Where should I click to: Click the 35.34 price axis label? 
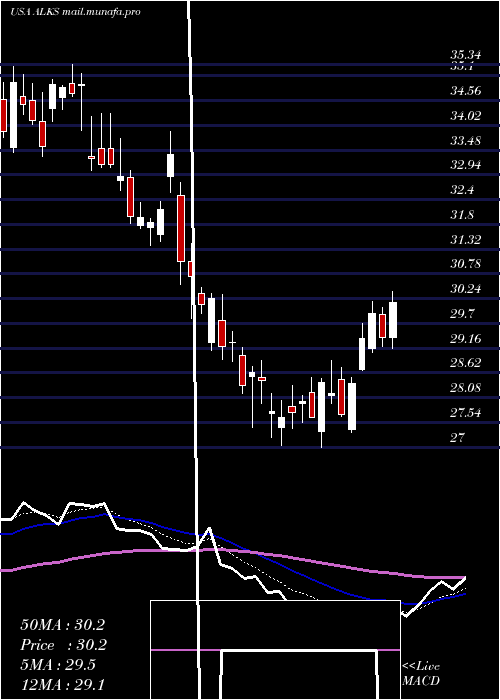click(x=466, y=55)
